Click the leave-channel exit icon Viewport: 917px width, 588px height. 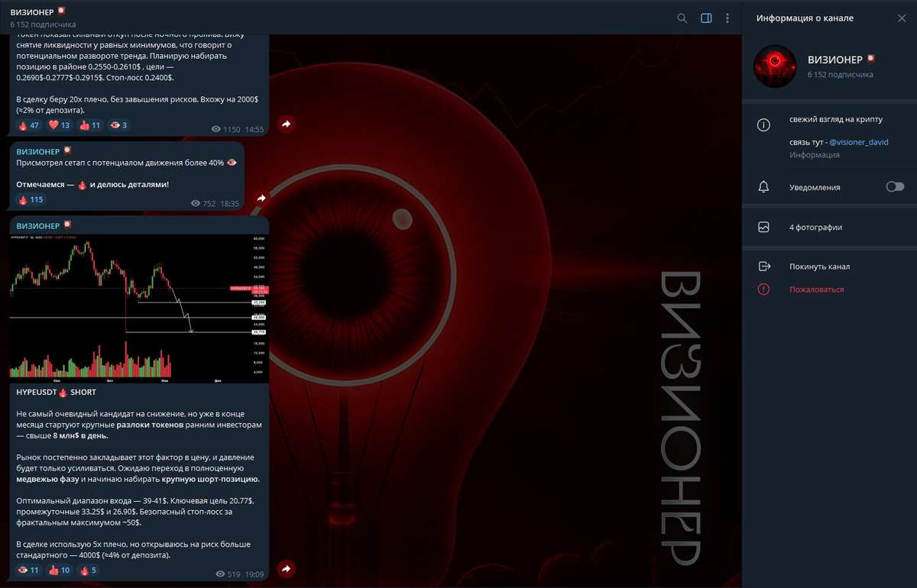[763, 267]
